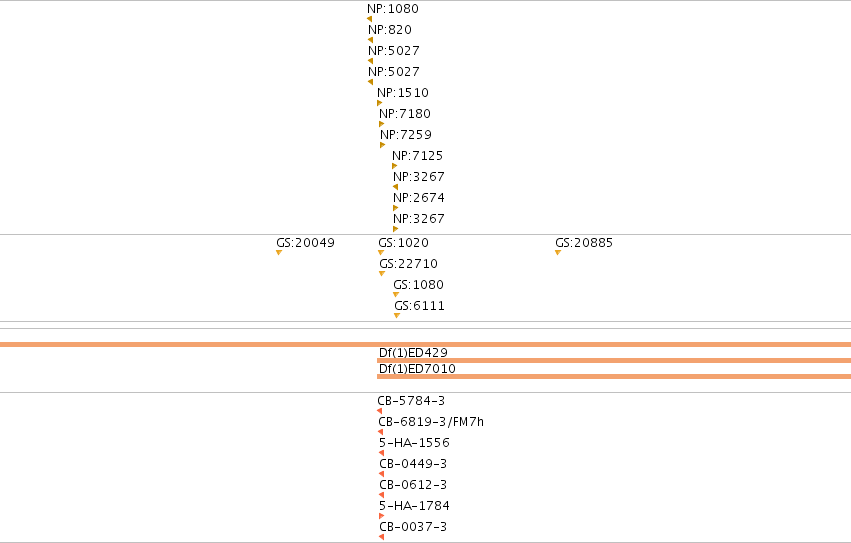This screenshot has width=851, height=543.
Task: Click the triangle marker under NP:820
Action: point(371,40)
